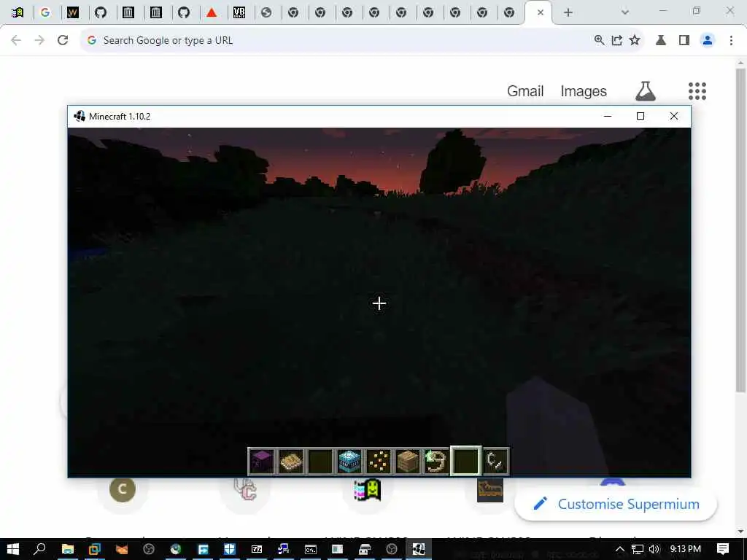Switch to the red triangle tab
Viewport: 747px width, 560px height.
pos(212,12)
